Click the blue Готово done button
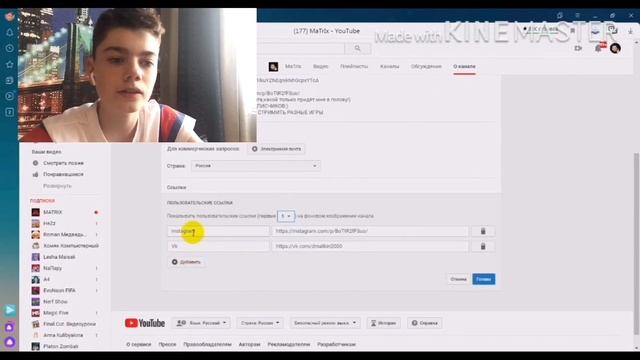Image resolution: width=640 pixels, height=360 pixels. (484, 279)
